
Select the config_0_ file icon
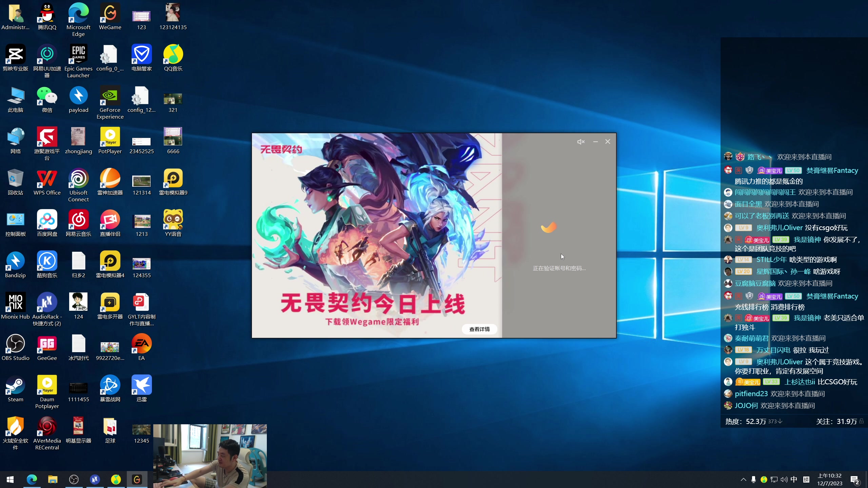click(110, 58)
